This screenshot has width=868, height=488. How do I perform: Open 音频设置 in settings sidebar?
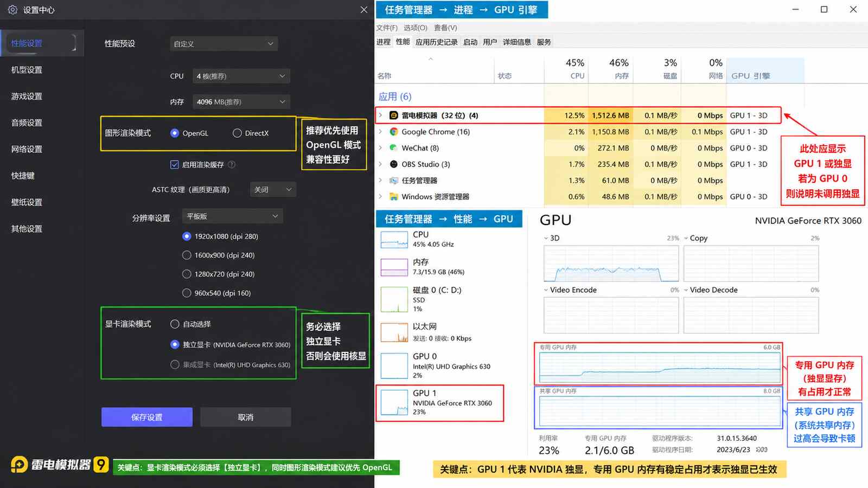(27, 123)
